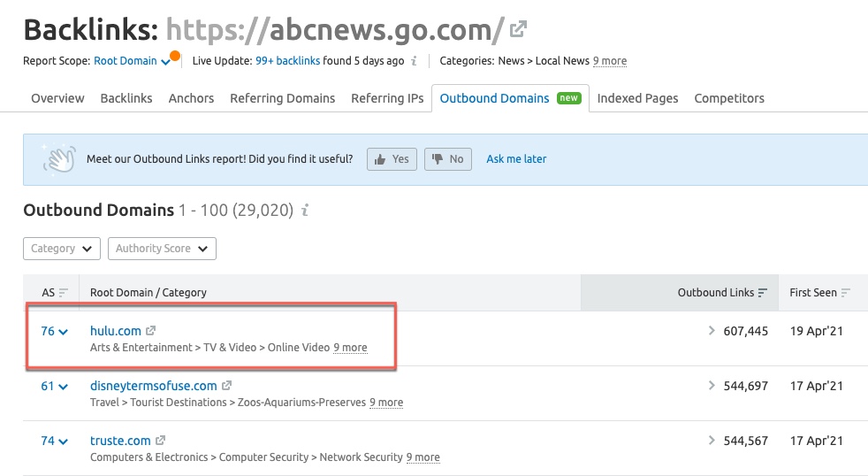Switch to the Indexed Pages tab
Viewport: 868px width, 476px height.
tap(637, 98)
